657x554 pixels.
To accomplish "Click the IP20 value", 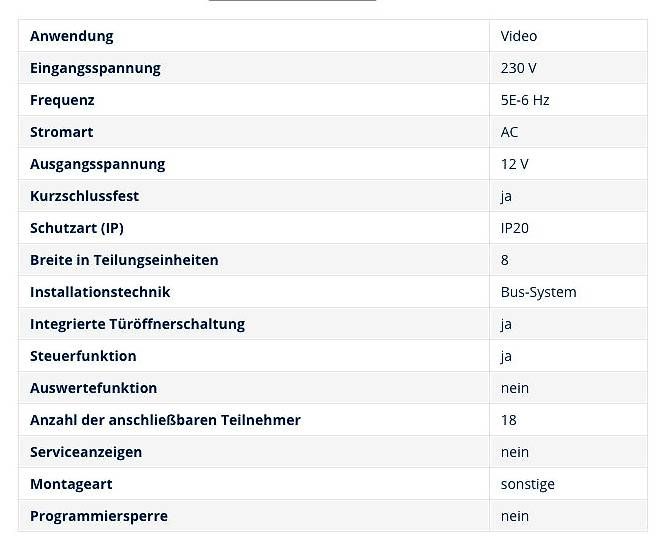I will click(514, 228).
